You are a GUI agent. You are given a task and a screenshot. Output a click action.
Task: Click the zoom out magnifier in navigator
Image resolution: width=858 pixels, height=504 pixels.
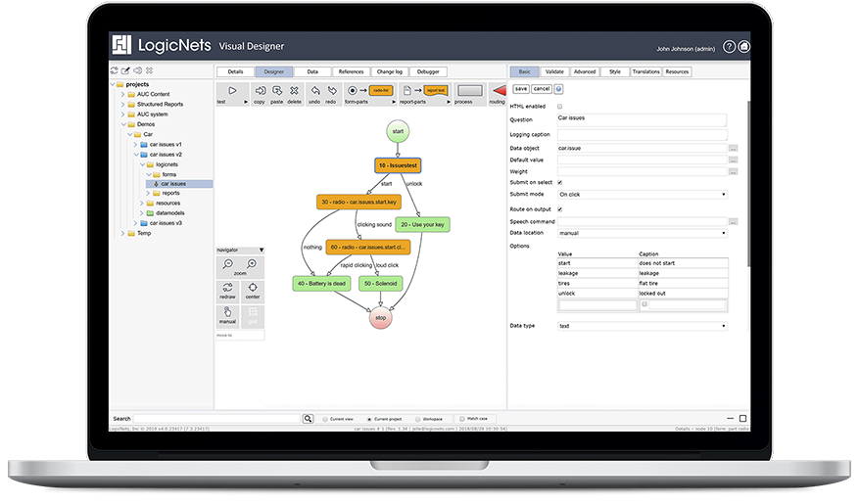point(227,264)
